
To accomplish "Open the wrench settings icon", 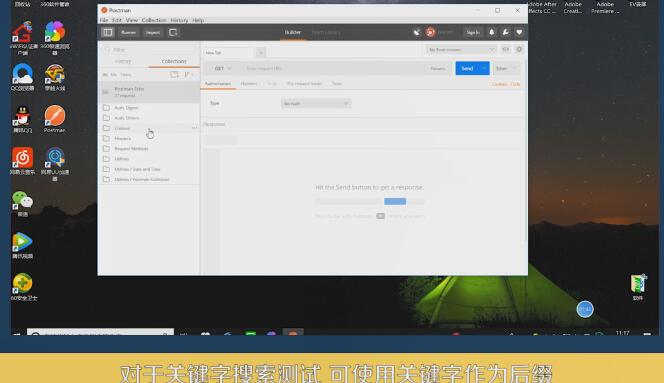I will point(506,32).
